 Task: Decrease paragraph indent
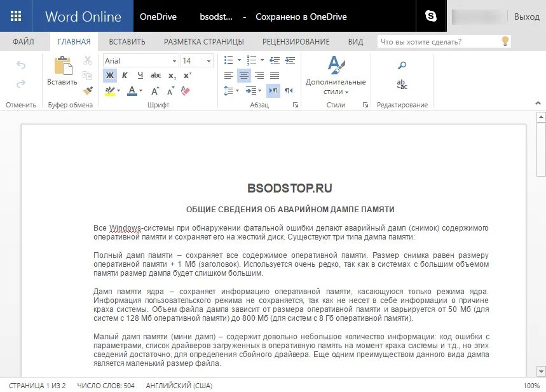(x=275, y=60)
